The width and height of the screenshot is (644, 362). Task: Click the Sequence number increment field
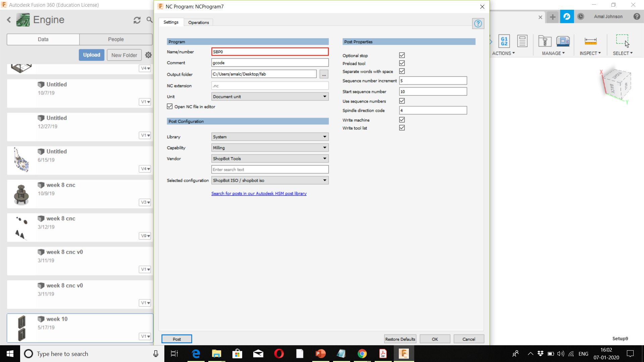[433, 81]
